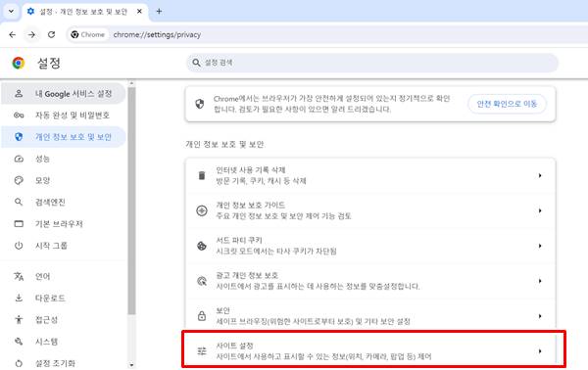Open 시스템 in the sidebar
588x370 pixels.
click(64, 342)
